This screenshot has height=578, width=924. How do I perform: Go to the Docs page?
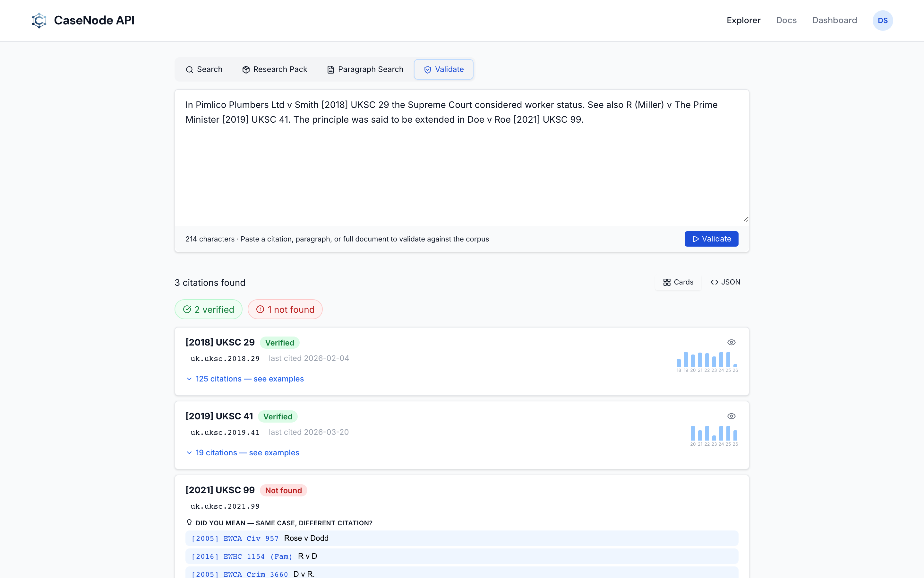tap(786, 20)
